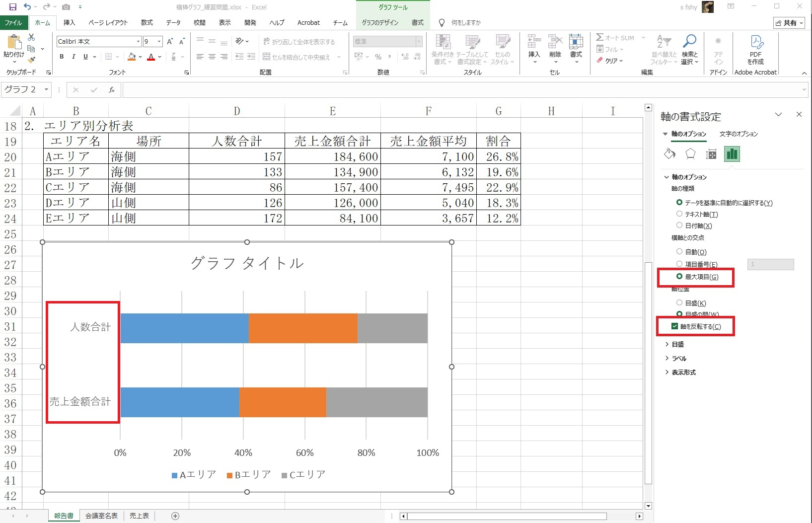Open the Fill & Line paint bucket tab
The width and height of the screenshot is (812, 523).
coord(669,154)
